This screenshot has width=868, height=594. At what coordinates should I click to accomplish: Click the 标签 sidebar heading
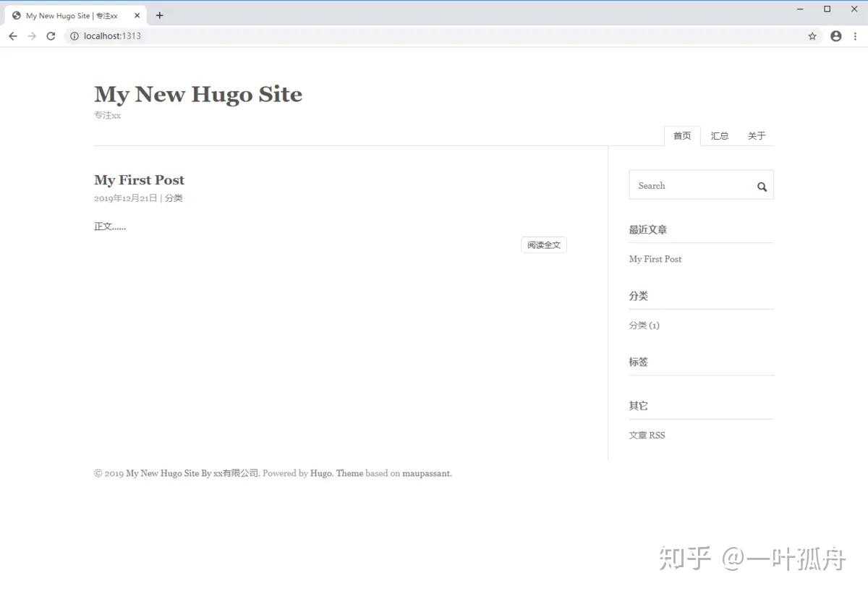pos(639,362)
